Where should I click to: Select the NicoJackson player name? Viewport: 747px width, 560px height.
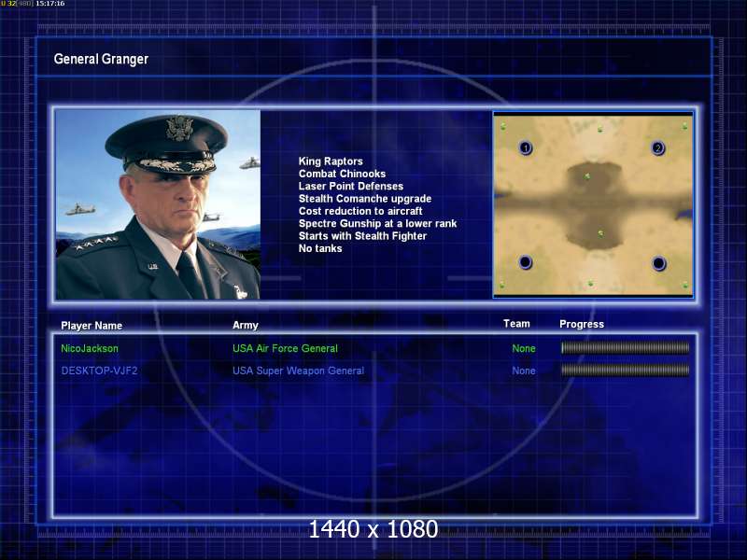(90, 348)
